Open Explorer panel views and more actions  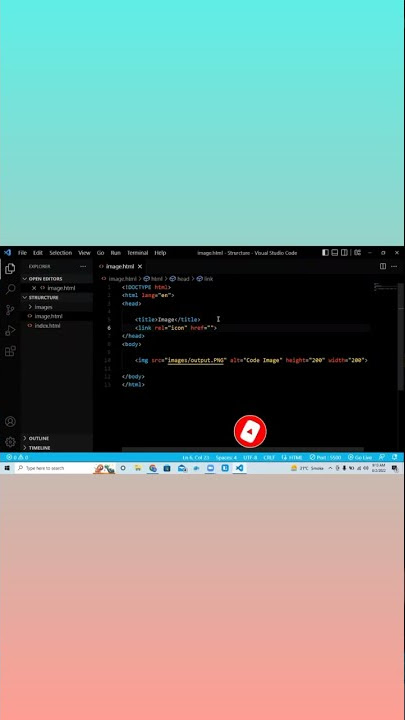coord(83,266)
